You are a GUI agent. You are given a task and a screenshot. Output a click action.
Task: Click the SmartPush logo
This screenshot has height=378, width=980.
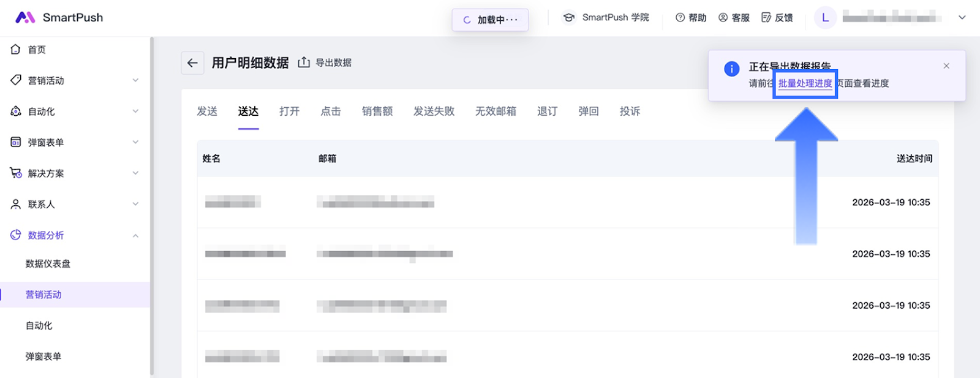coord(25,18)
